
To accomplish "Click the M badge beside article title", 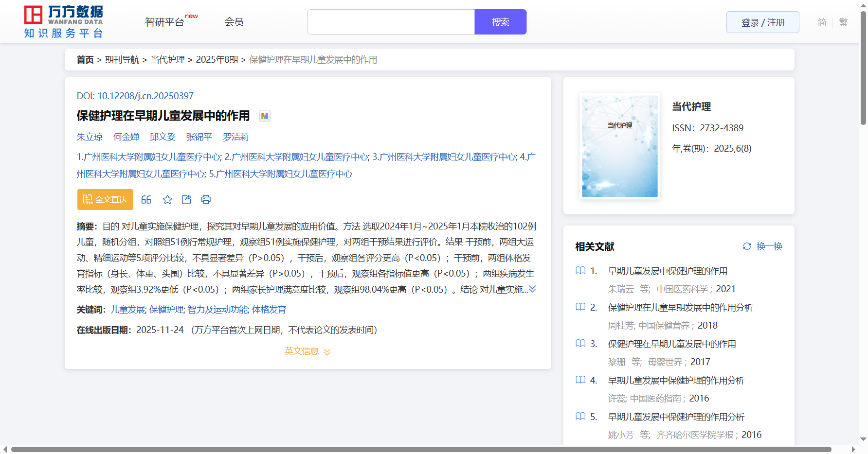I will [x=264, y=116].
